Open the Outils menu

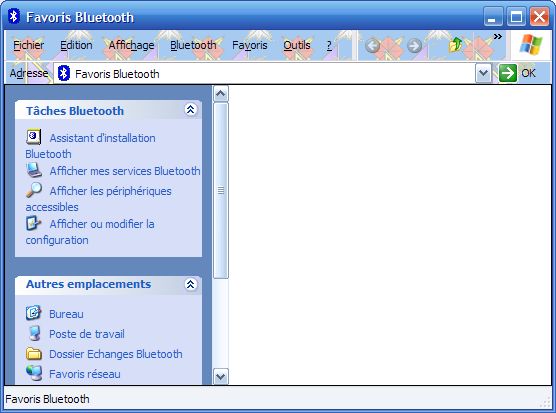click(x=297, y=45)
